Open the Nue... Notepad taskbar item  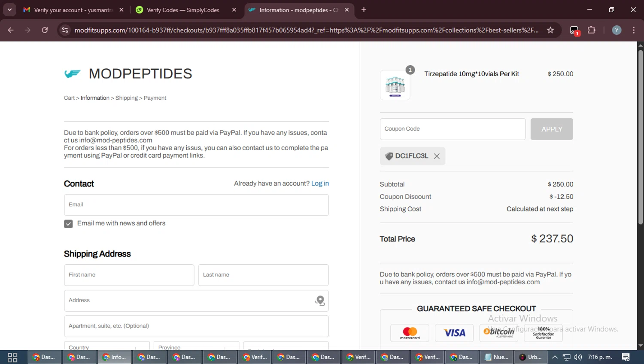point(497,357)
